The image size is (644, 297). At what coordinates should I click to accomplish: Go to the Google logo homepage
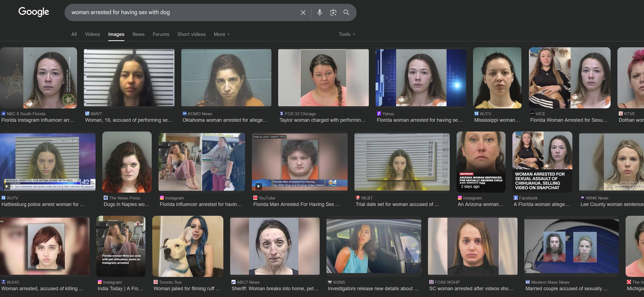coord(34,12)
